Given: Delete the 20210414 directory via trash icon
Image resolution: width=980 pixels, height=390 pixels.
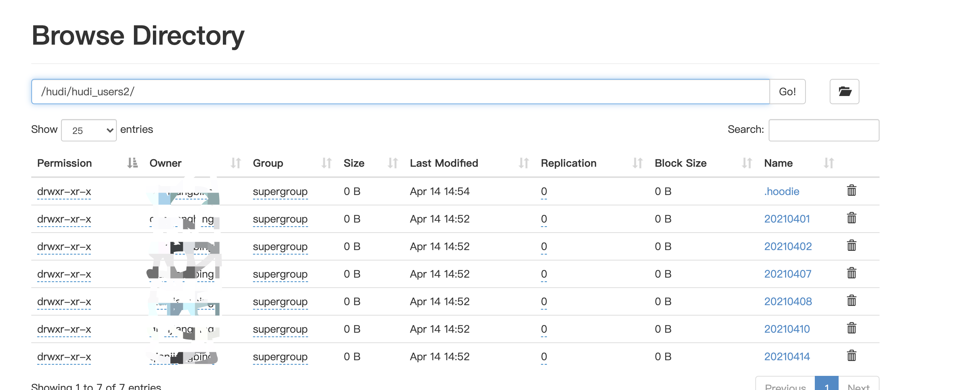Looking at the screenshot, I should pos(852,356).
